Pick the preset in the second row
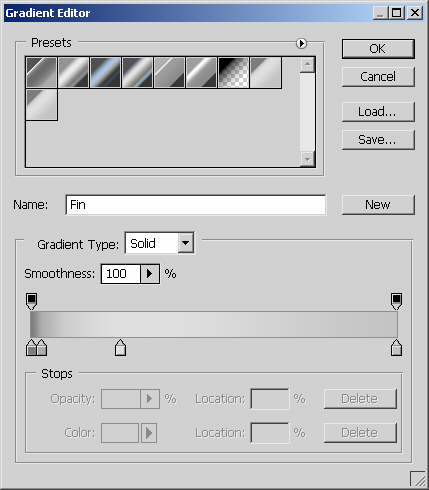 42,104
